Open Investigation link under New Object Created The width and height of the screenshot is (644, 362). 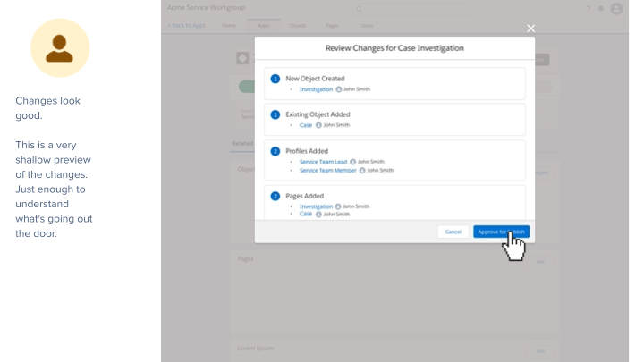[x=316, y=89]
